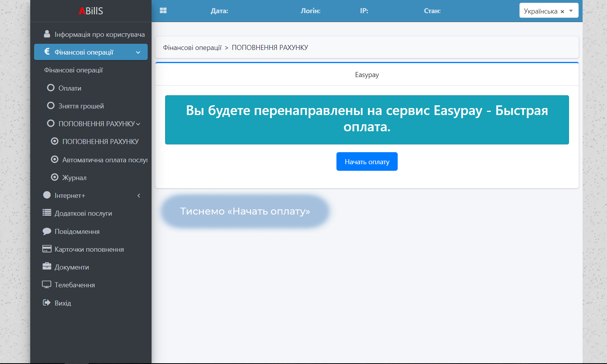Click the user icon beside Інформація про користувача

[47, 34]
